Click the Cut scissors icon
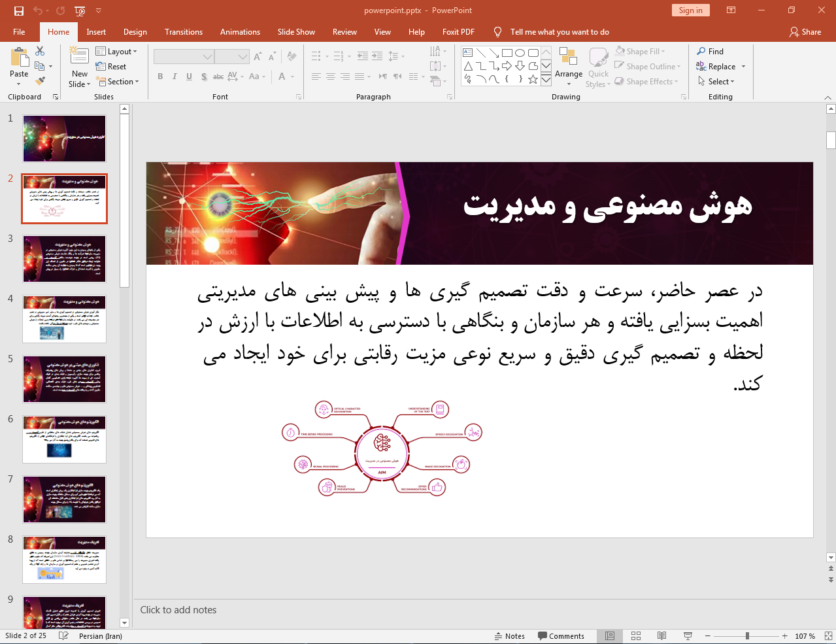This screenshot has width=836, height=644. [40, 51]
